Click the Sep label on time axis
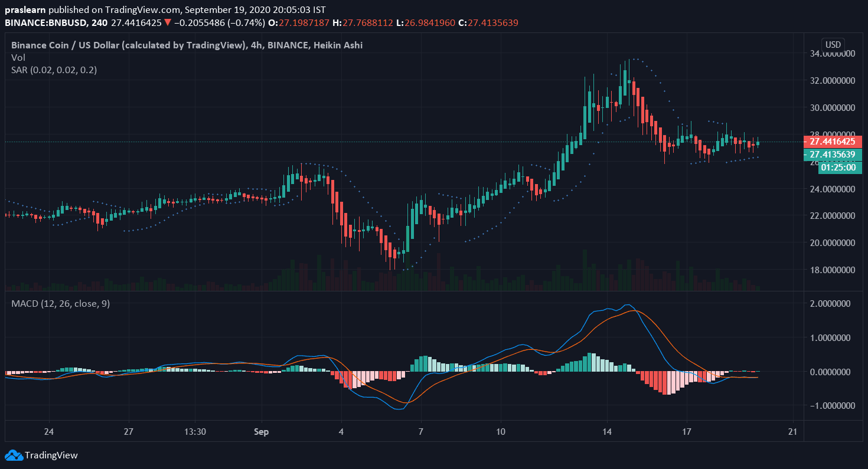Screen dimensions: 868x469 pyautogui.click(x=262, y=432)
